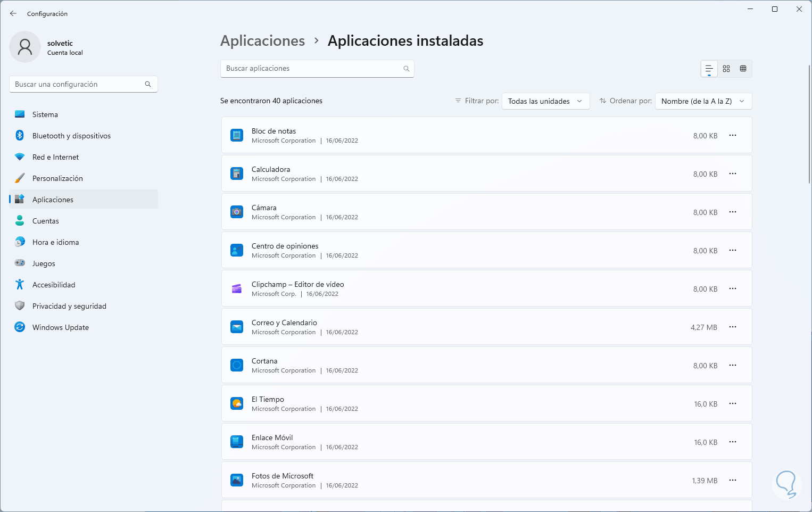Click the Enlace Móvil app name

(x=272, y=437)
